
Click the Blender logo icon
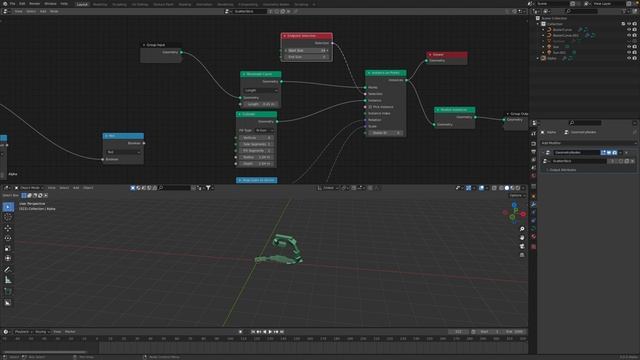click(x=5, y=4)
